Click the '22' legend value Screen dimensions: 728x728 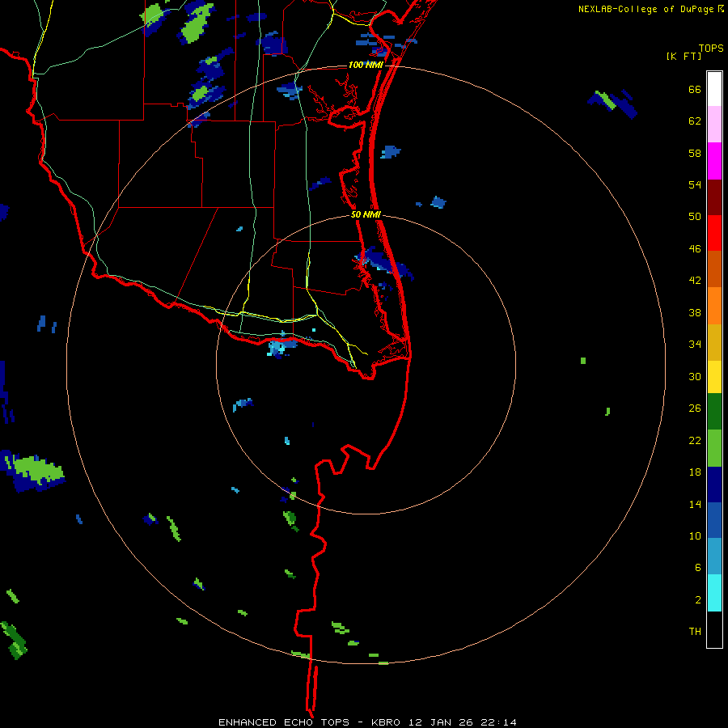695,440
